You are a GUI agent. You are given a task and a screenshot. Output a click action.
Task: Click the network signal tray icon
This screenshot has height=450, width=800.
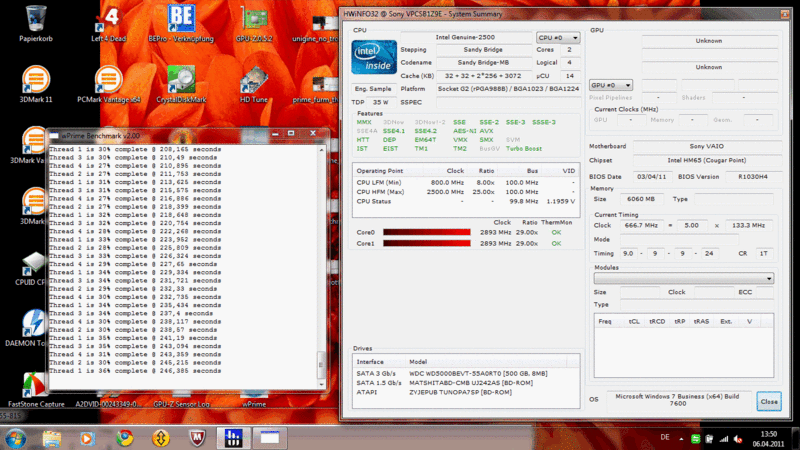coord(723,438)
